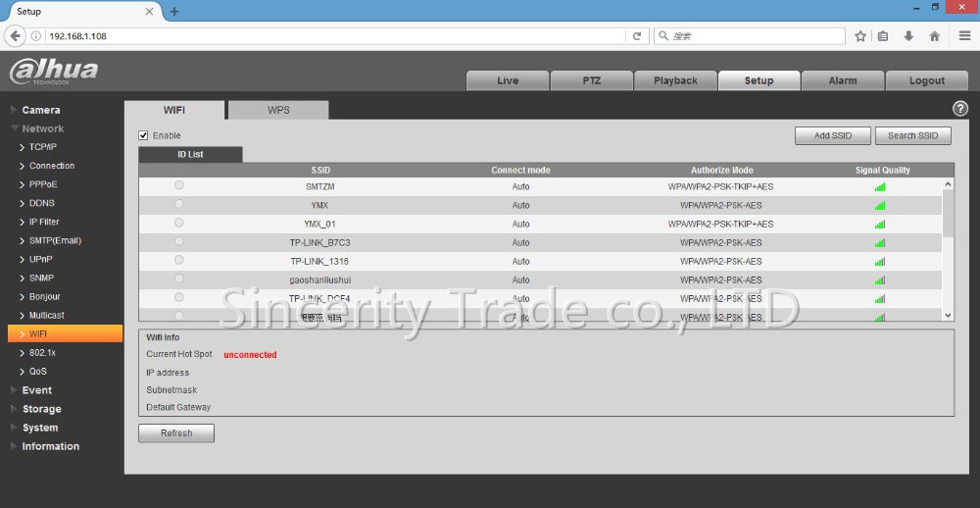Click the Search SSID button
The width and height of the screenshot is (980, 508).
tap(912, 135)
